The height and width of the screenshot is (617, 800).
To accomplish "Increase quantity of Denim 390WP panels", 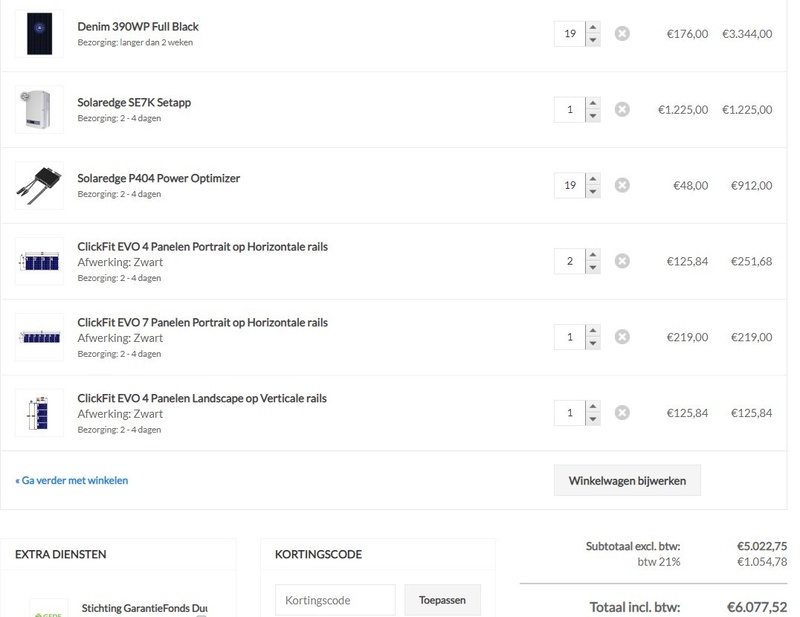I will click(x=593, y=28).
